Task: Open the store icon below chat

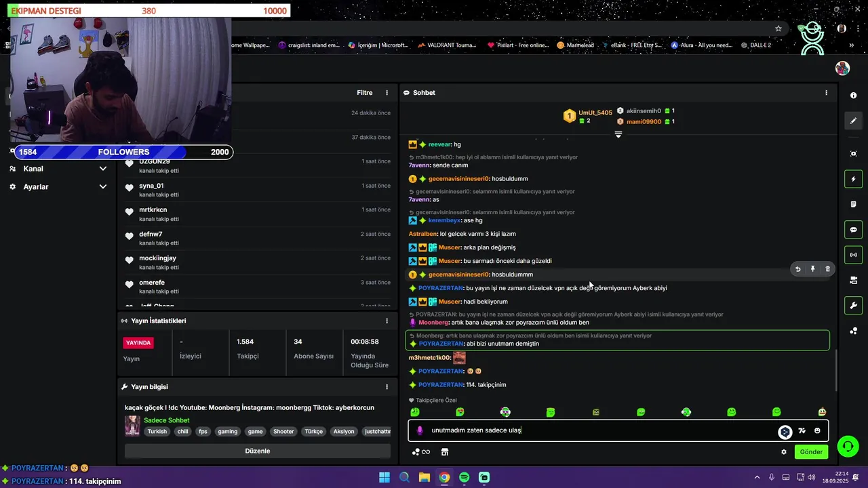Action: [445, 452]
